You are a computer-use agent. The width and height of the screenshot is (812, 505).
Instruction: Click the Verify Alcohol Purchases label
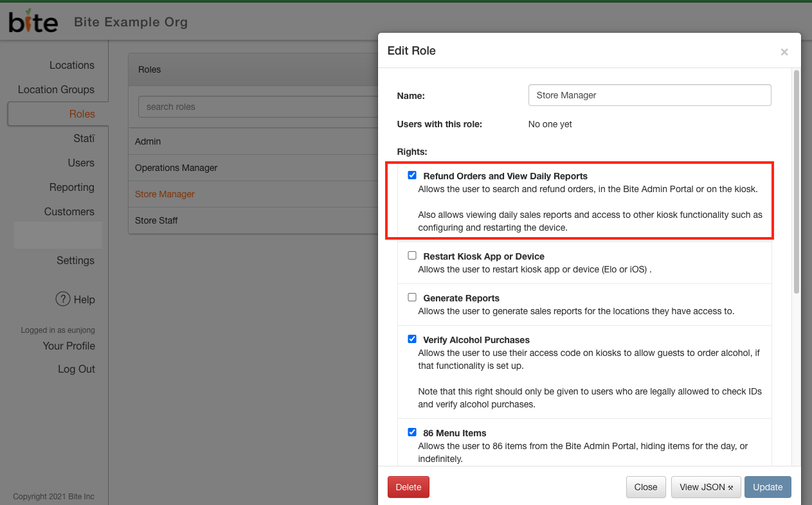tap(476, 340)
